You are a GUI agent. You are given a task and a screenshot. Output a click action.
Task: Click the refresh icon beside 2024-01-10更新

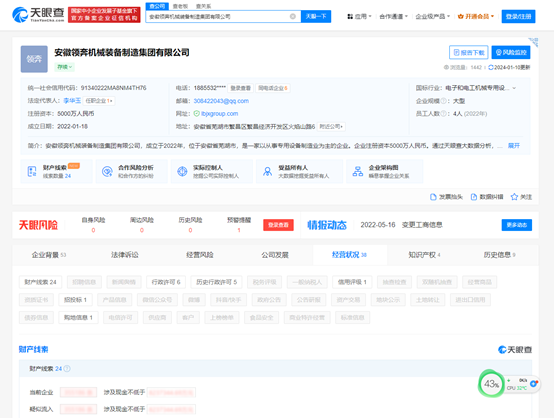[x=490, y=67]
